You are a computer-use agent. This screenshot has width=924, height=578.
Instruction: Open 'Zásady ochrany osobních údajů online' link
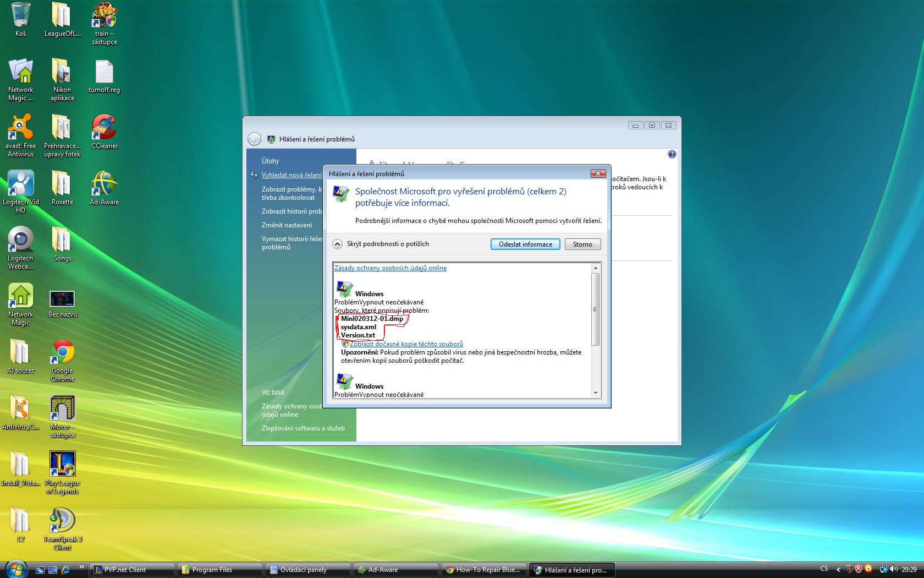click(390, 268)
